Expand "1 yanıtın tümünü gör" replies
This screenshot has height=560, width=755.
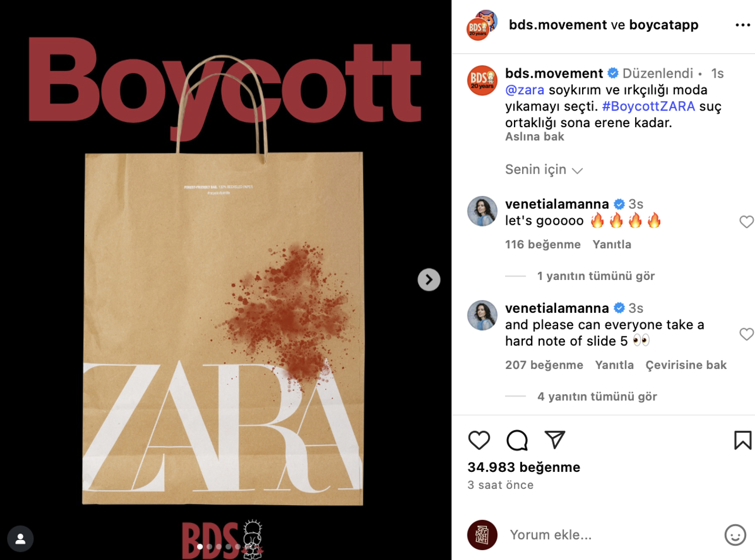coord(596,276)
